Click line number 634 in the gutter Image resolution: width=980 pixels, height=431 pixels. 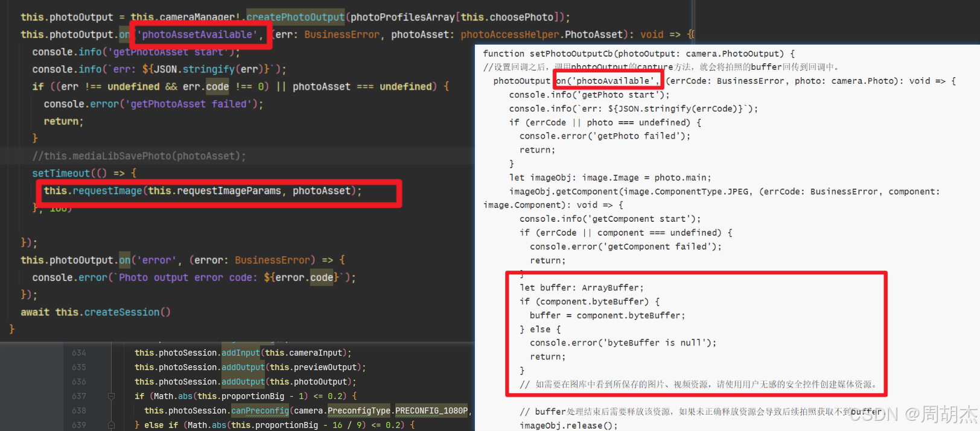79,353
